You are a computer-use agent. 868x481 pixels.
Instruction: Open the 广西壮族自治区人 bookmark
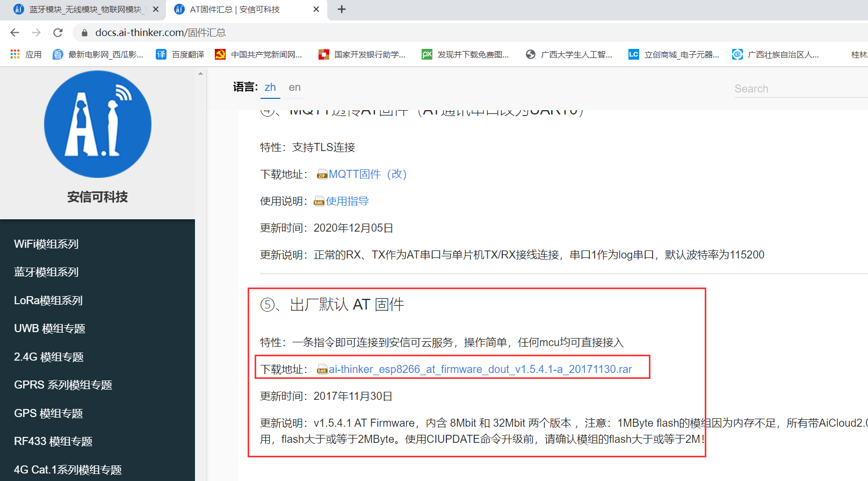[776, 54]
